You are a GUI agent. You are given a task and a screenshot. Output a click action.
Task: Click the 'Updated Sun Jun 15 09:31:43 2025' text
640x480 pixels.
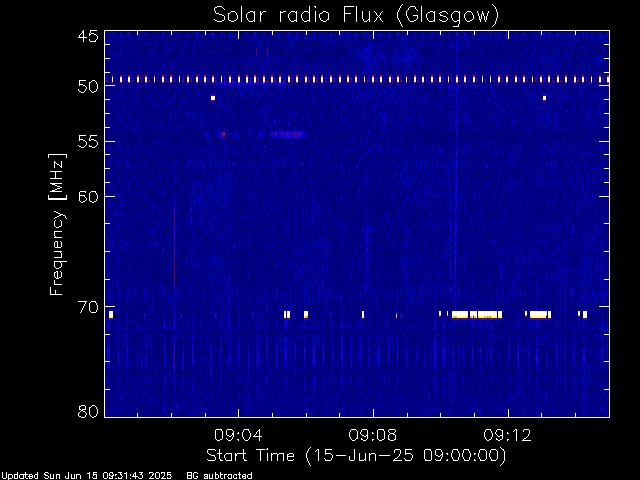point(87,476)
